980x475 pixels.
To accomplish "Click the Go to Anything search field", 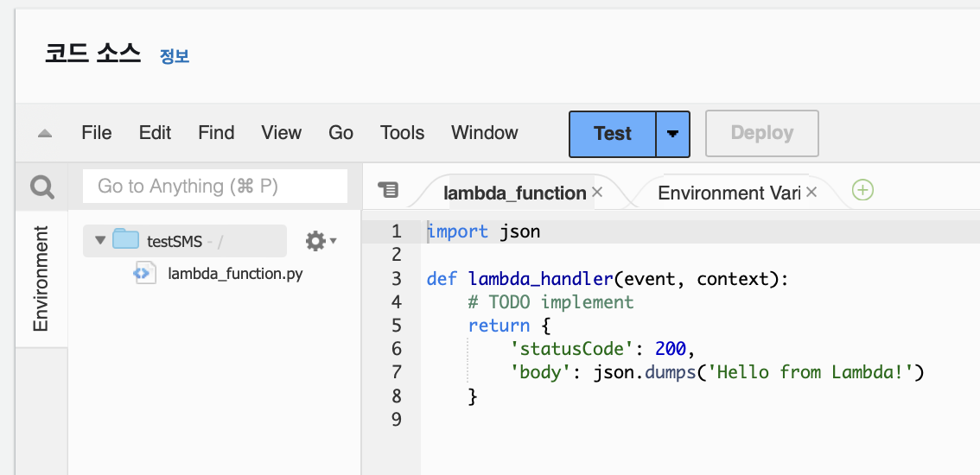I will [x=214, y=187].
